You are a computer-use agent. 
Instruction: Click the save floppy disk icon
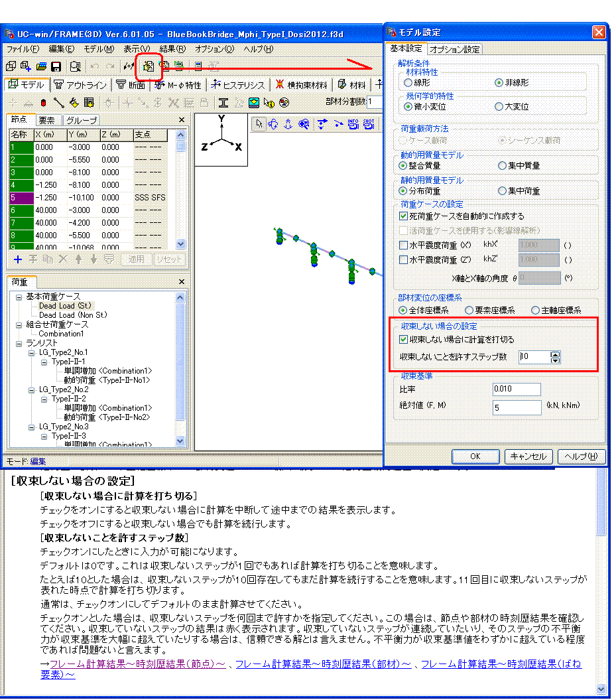pyautogui.click(x=56, y=66)
